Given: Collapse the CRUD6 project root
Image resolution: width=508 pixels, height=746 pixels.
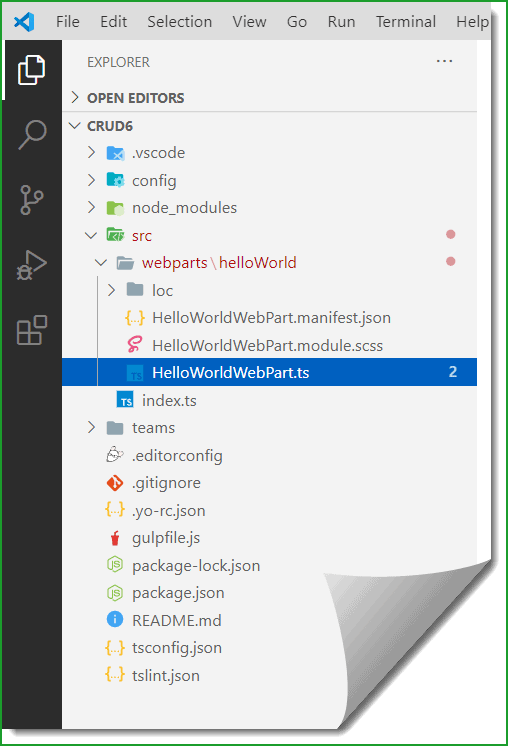Looking at the screenshot, I should (x=75, y=126).
